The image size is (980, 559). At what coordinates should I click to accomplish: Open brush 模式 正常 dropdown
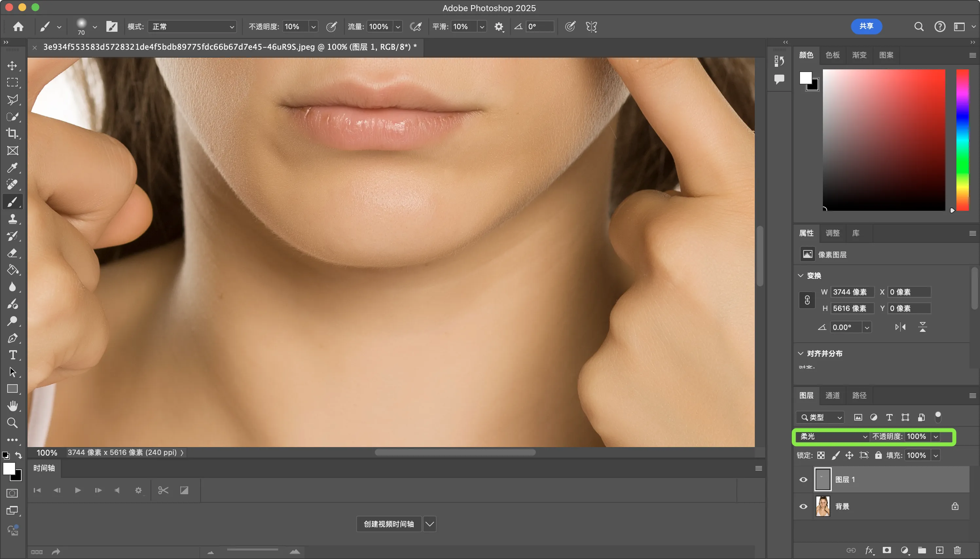click(192, 27)
